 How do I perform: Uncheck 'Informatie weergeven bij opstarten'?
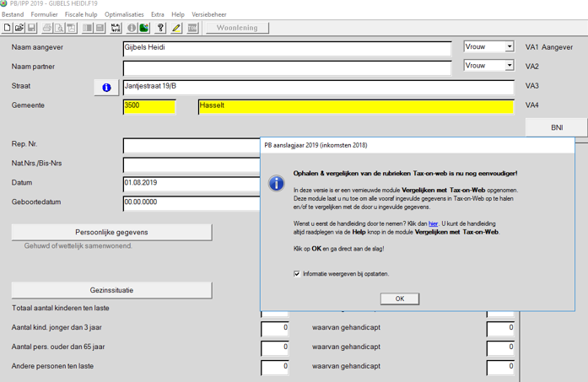297,274
